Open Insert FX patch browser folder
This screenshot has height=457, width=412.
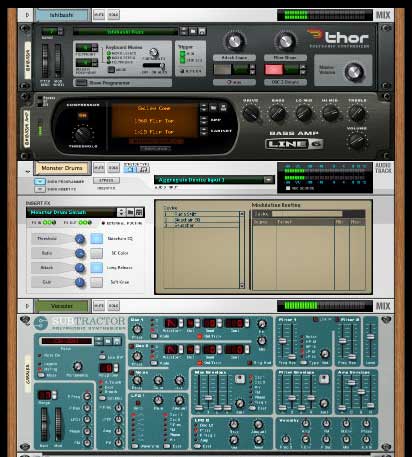pos(130,212)
